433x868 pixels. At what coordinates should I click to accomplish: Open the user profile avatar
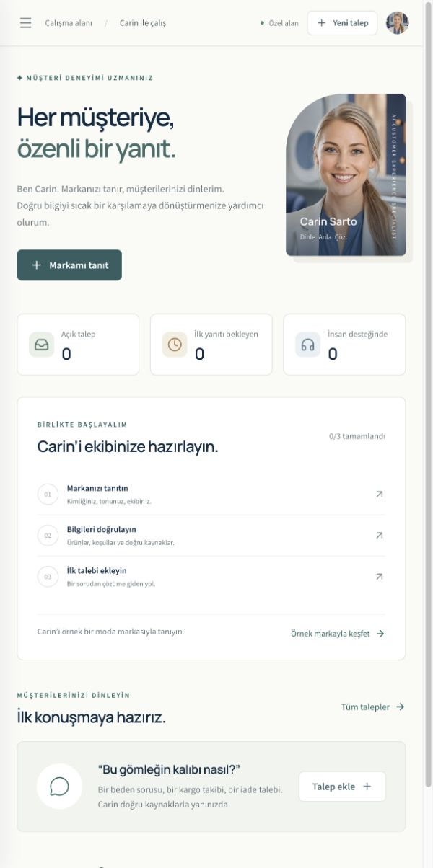pyautogui.click(x=397, y=23)
